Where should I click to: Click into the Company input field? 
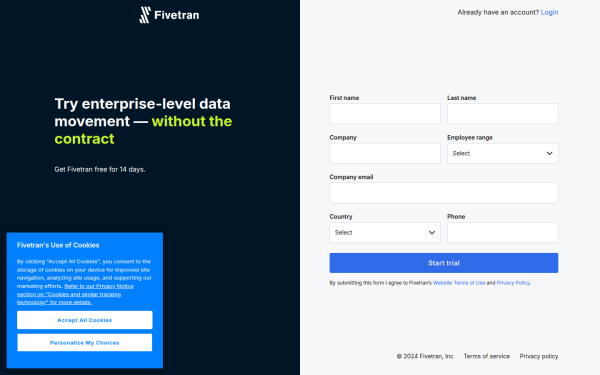coord(385,153)
